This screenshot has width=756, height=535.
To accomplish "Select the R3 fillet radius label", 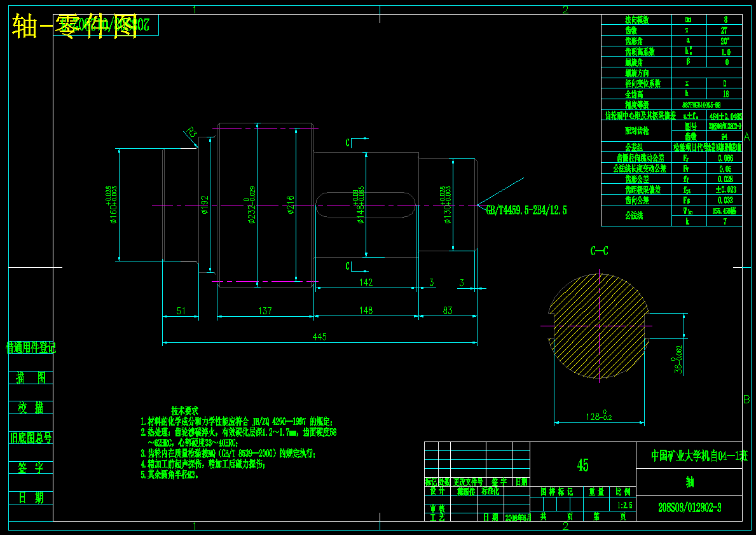I will point(191,132).
